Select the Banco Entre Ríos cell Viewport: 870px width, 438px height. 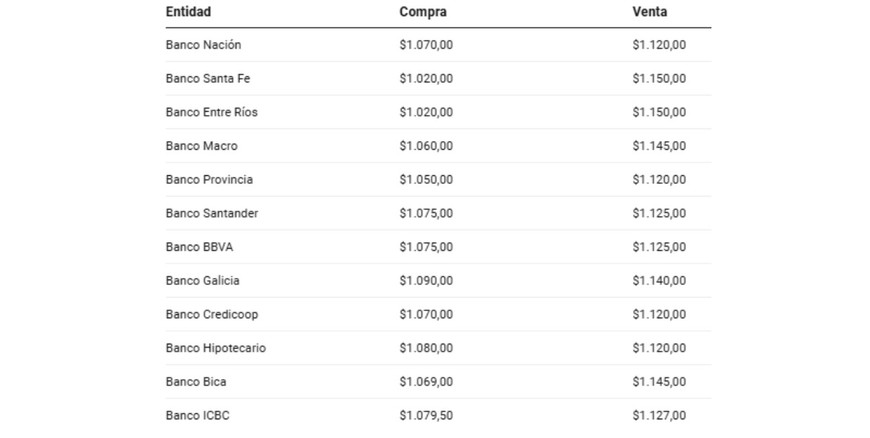coord(212,112)
